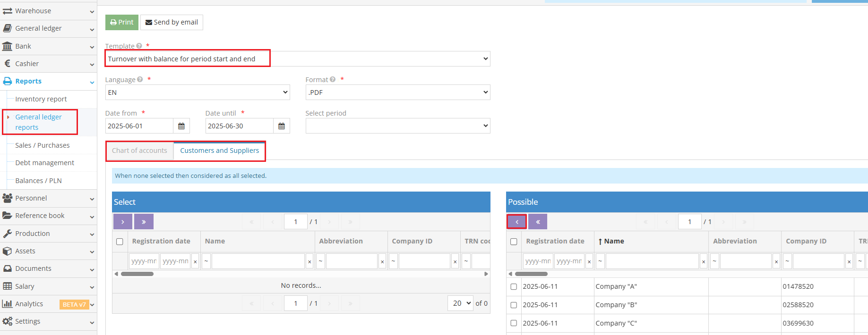This screenshot has width=868, height=335.
Task: Click the single left arrow in Possible panel
Action: point(516,221)
